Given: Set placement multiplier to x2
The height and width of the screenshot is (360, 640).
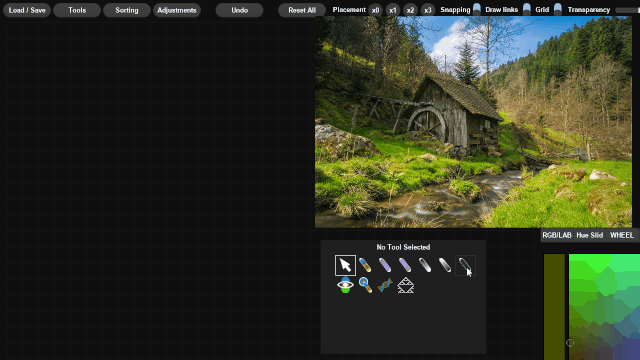Looking at the screenshot, I should pyautogui.click(x=410, y=10).
